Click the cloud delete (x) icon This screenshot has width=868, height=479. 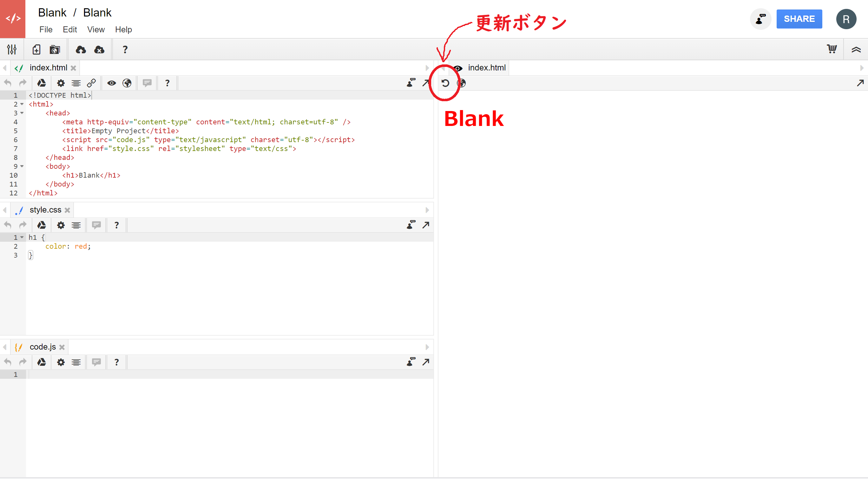(x=99, y=49)
